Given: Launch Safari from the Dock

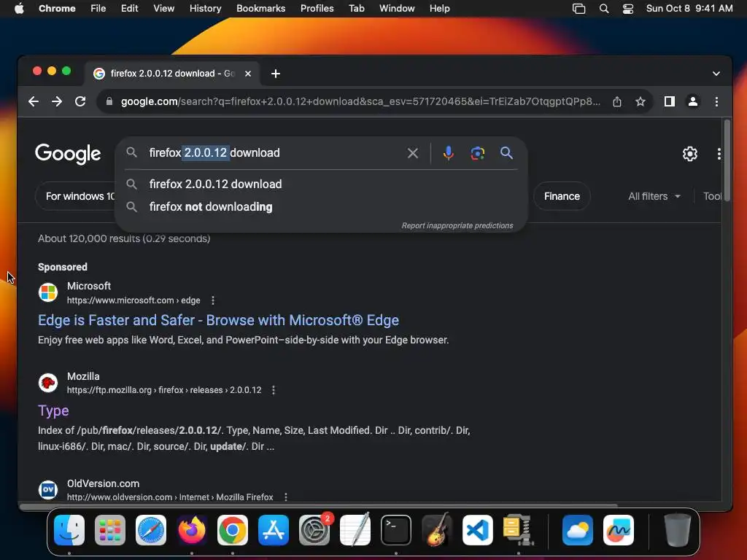Looking at the screenshot, I should click(x=151, y=530).
